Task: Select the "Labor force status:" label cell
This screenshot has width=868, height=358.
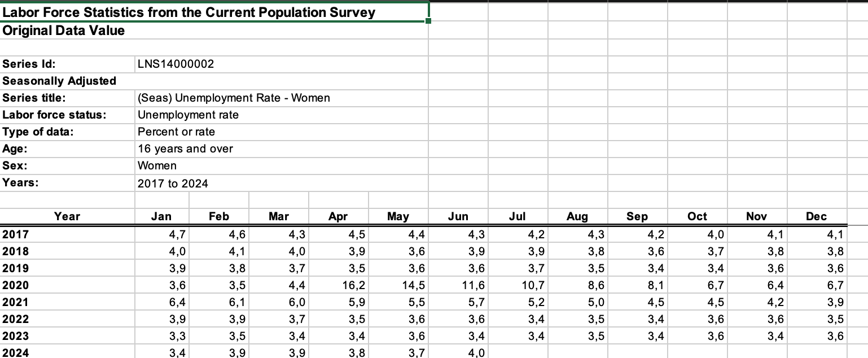Action: tap(54, 115)
